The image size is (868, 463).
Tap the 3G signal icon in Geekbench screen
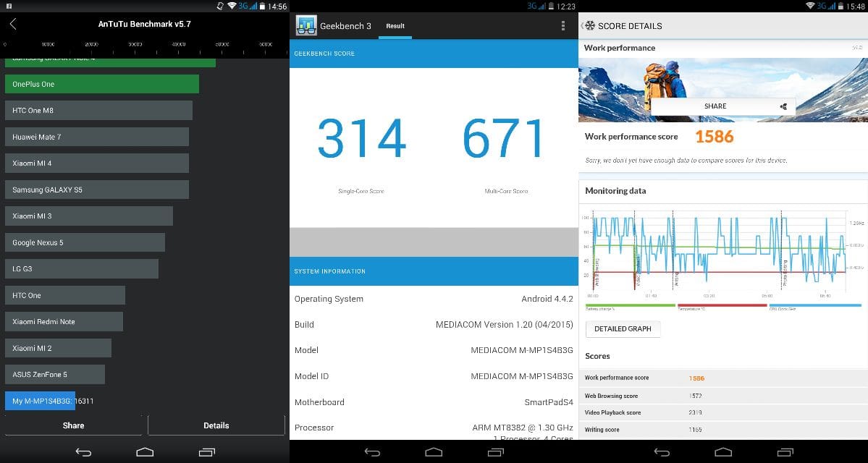[x=537, y=6]
